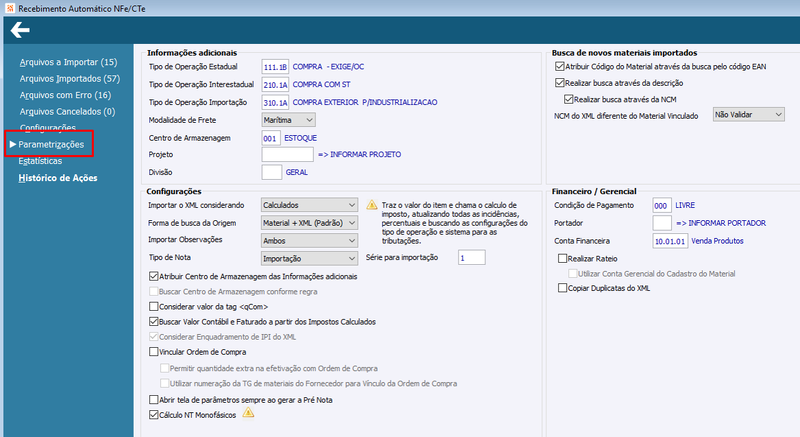This screenshot has height=437, width=800.
Task: Open Tipo de Nota dropdown
Action: [x=309, y=259]
